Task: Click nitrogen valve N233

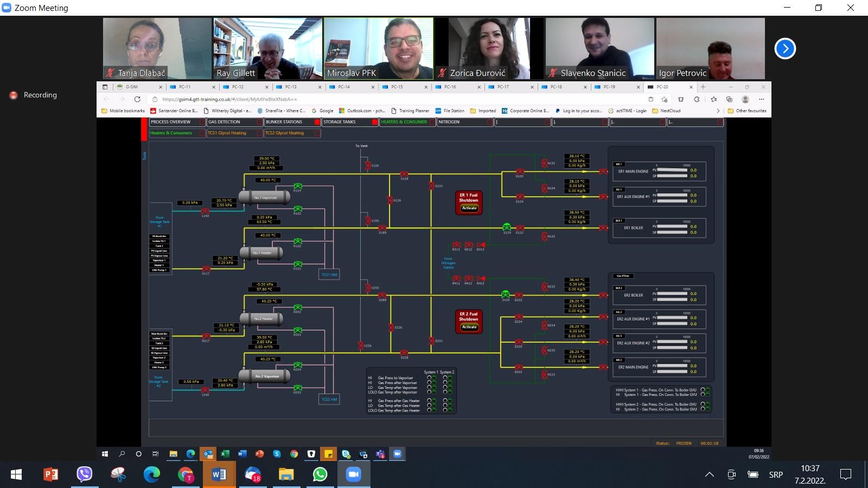Action: click(x=544, y=374)
